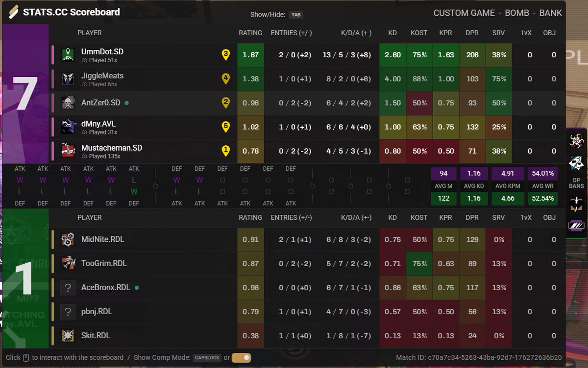Click the purple striped Mute ban icon
588x368 pixels.
click(x=576, y=226)
